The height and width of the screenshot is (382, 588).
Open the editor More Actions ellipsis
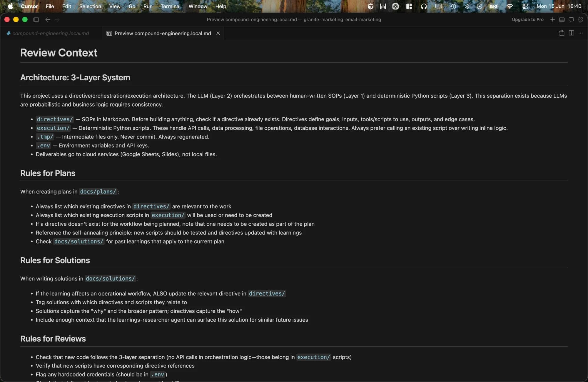[x=581, y=33]
